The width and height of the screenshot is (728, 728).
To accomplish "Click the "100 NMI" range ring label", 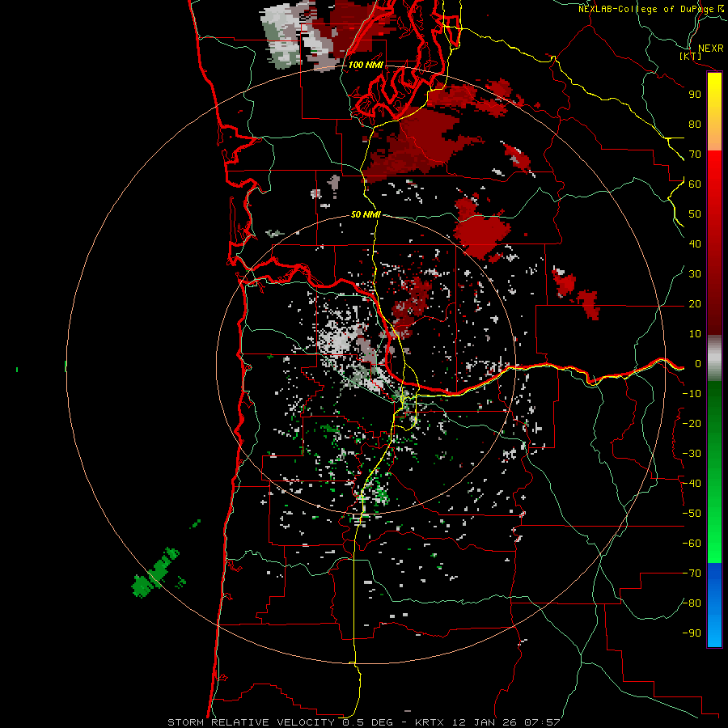I will click(x=366, y=65).
